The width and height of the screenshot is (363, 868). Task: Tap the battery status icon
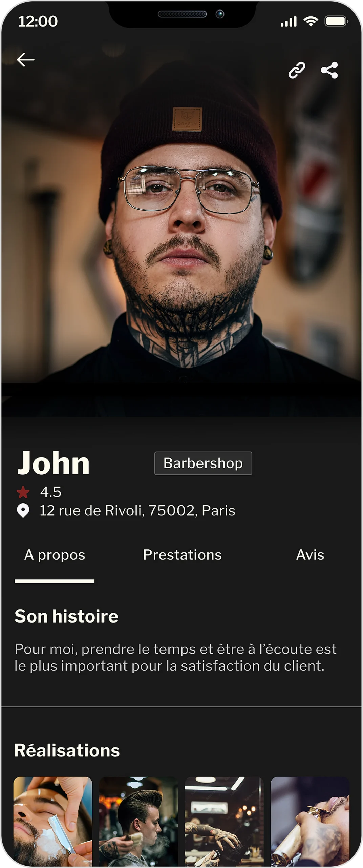coord(336,21)
